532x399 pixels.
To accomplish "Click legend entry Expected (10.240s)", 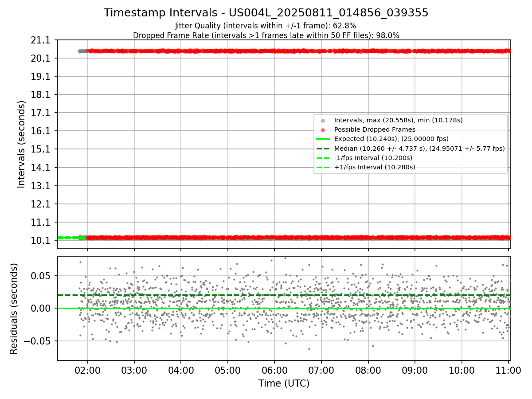I will 391,139.
